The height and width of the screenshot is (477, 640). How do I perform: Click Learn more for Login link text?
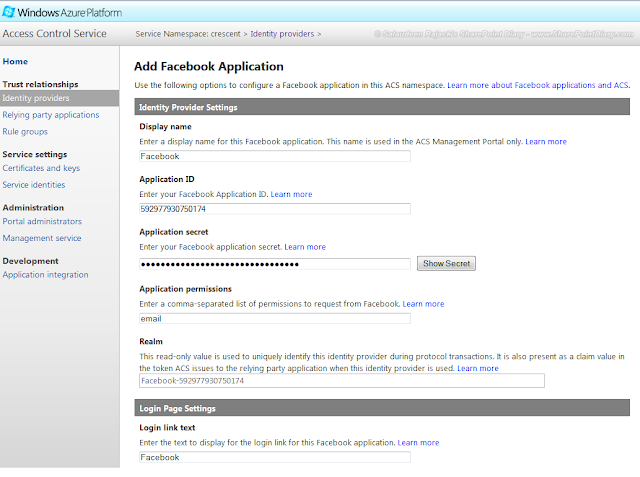point(418,443)
